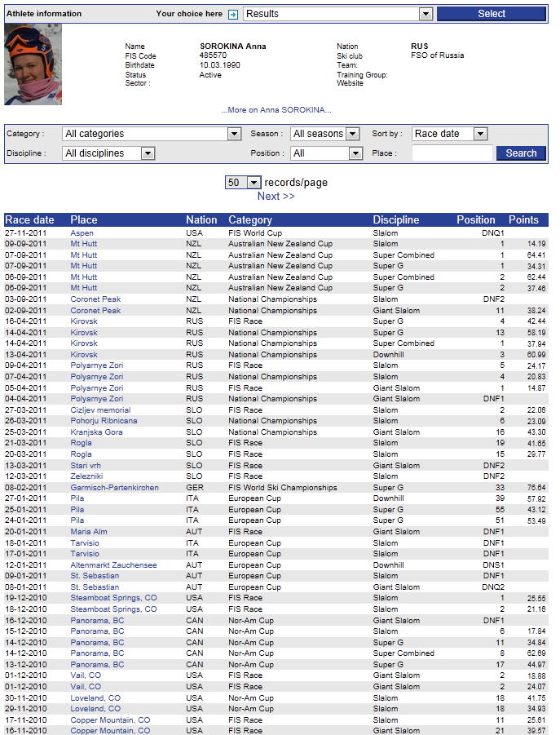This screenshot has width=560, height=735.
Task: Open Kirovsk link dated 16-04-2011
Action: coord(84,321)
